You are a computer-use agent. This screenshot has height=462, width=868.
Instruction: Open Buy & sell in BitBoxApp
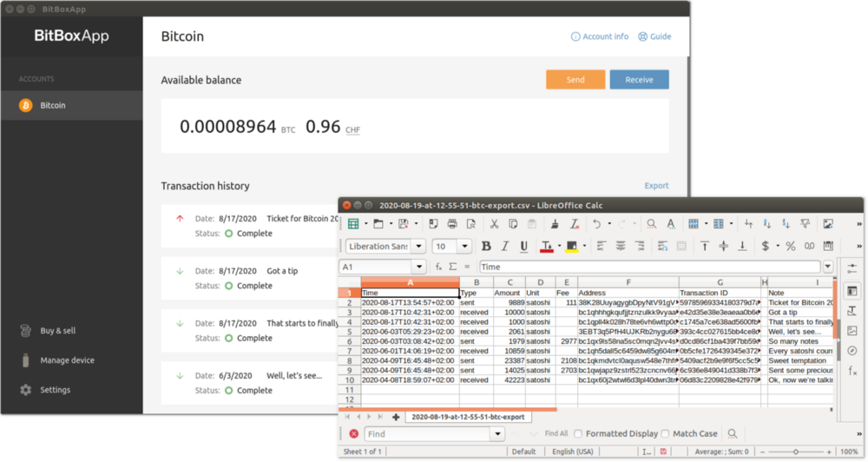click(x=49, y=331)
